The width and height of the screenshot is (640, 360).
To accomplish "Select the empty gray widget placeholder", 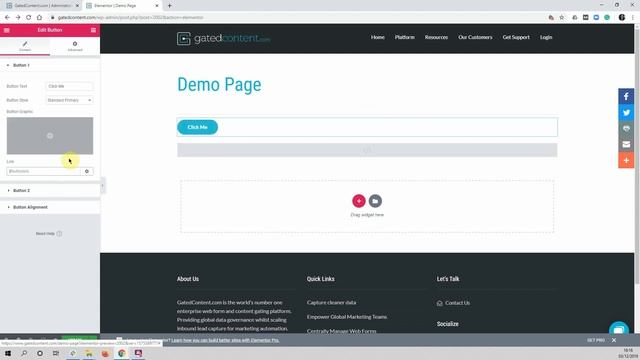I will pyautogui.click(x=367, y=150).
